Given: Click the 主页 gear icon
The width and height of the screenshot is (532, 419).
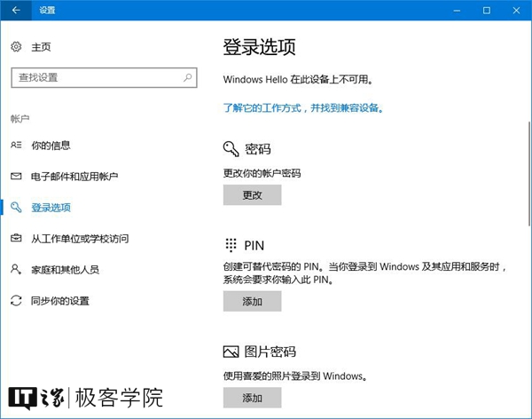Looking at the screenshot, I should tap(16, 47).
